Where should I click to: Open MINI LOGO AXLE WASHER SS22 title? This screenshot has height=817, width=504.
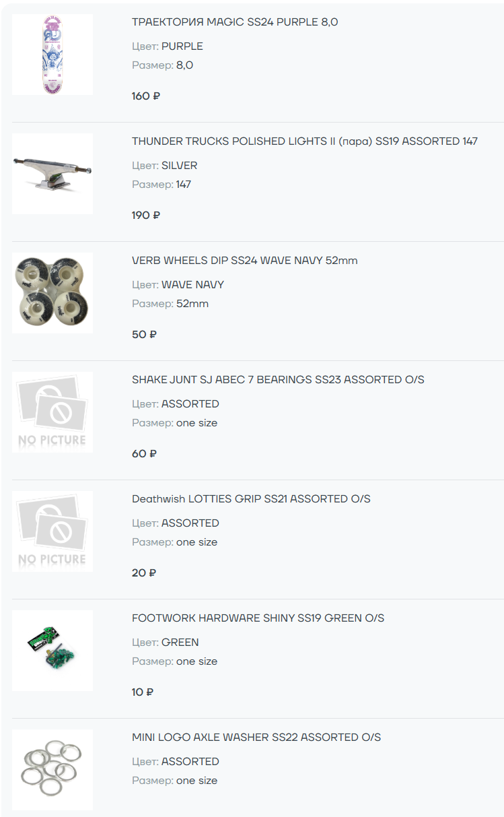[x=256, y=738]
